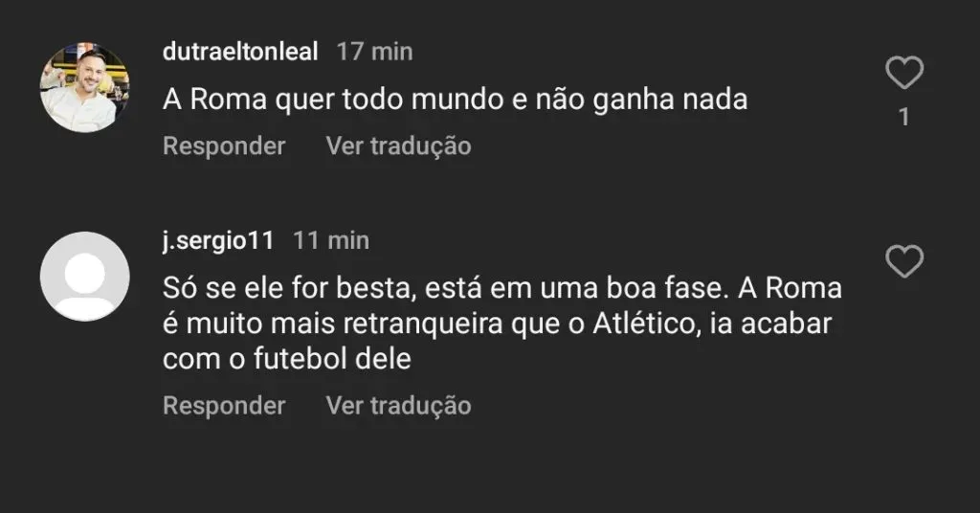Open dutraeltonleal's profile picture
Image resolution: width=980 pixels, height=513 pixels.
84,88
